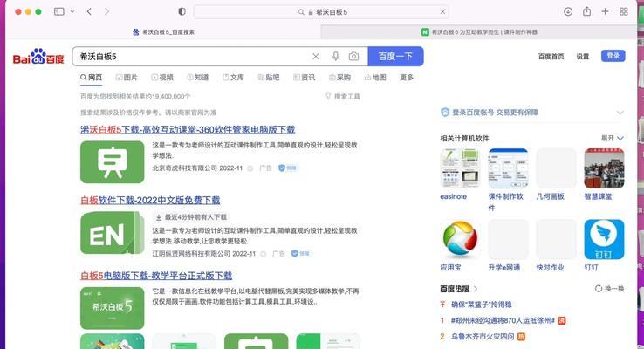The height and width of the screenshot is (349, 644).
Task: Click the green whiteboard result thumbnail
Action: (x=112, y=162)
